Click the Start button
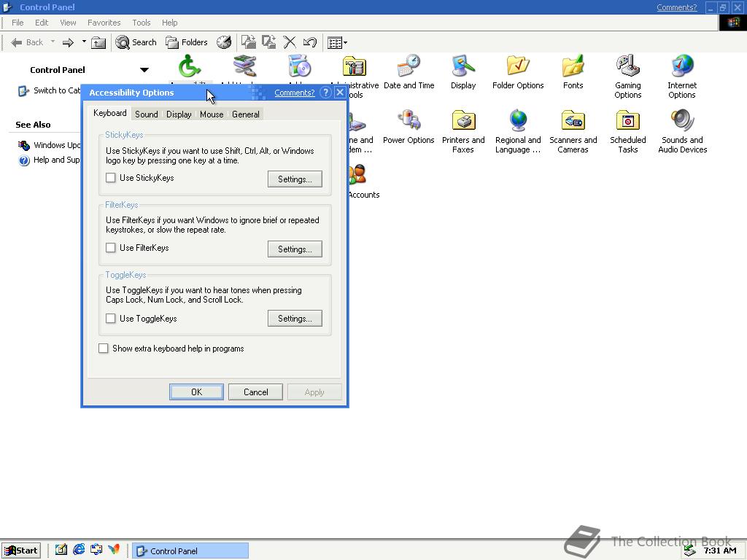The height and width of the screenshot is (560, 747). point(21,551)
